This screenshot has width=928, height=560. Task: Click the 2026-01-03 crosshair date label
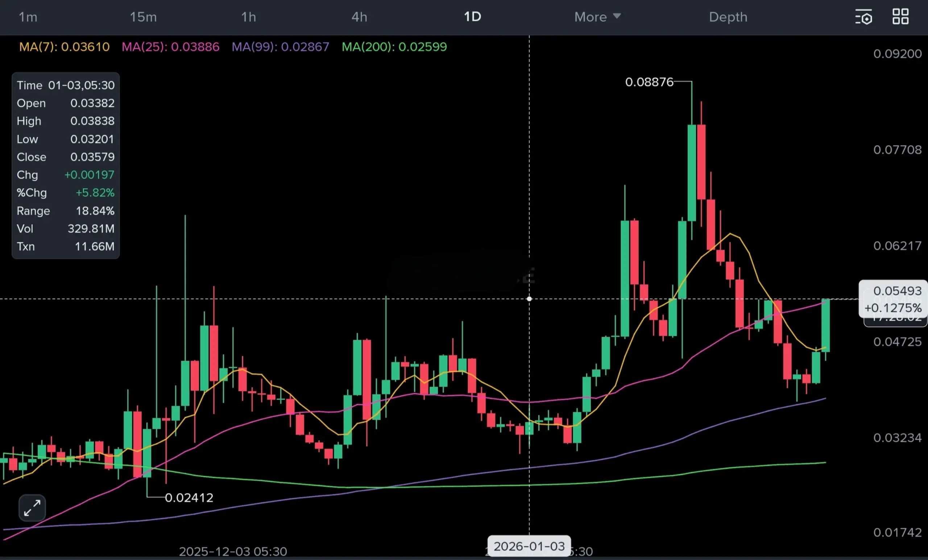click(x=529, y=546)
